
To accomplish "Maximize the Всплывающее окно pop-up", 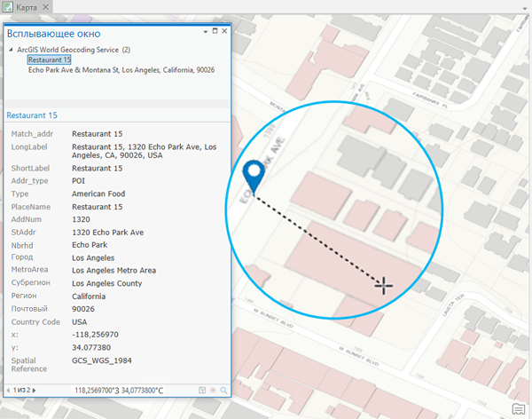I will point(215,31).
